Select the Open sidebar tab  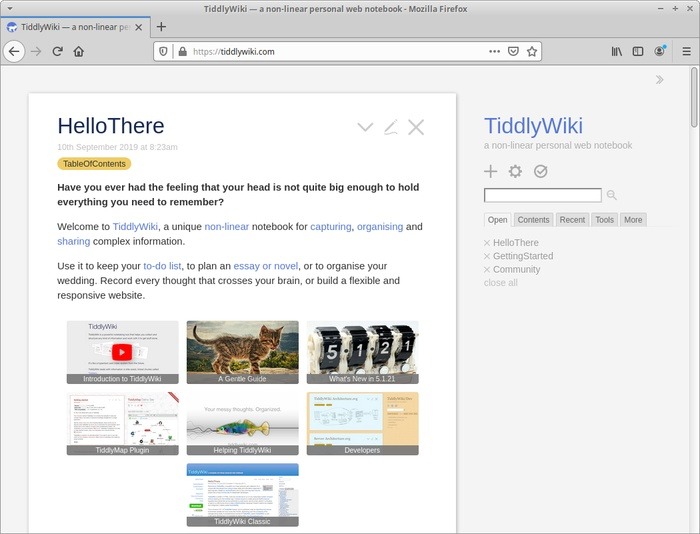point(497,220)
